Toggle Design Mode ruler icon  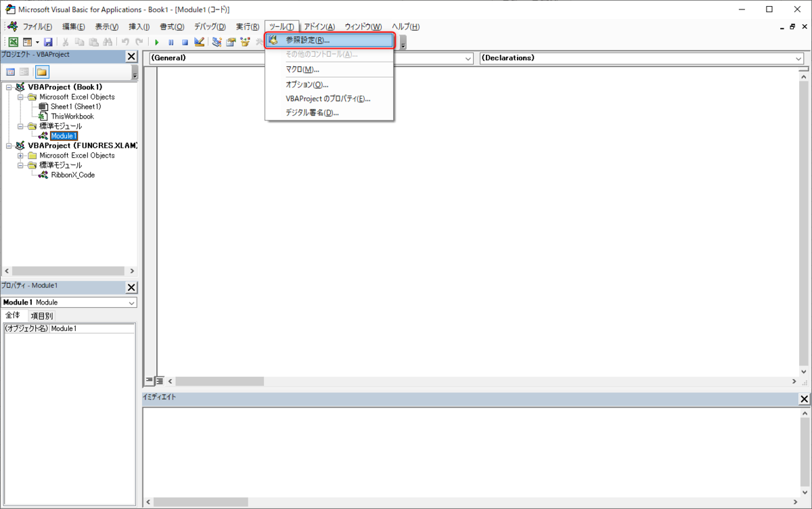(199, 42)
